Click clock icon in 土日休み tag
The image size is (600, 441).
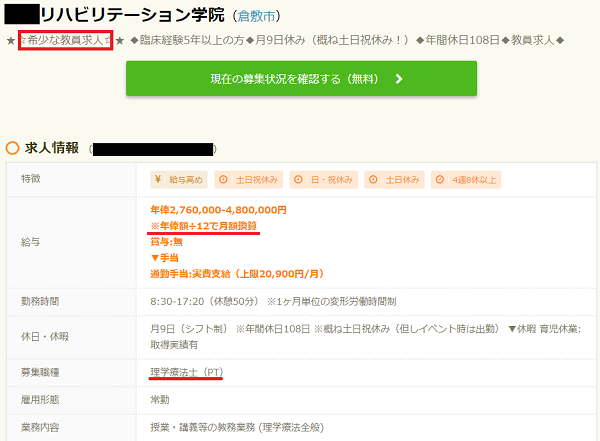371,179
